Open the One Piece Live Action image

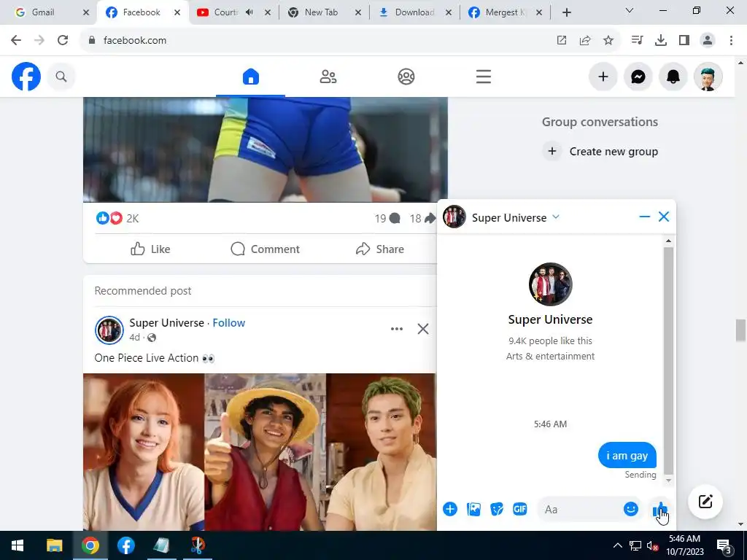pyautogui.click(x=260, y=452)
